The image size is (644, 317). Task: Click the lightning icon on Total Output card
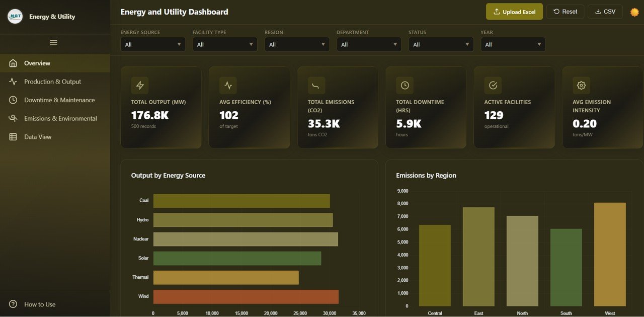139,85
